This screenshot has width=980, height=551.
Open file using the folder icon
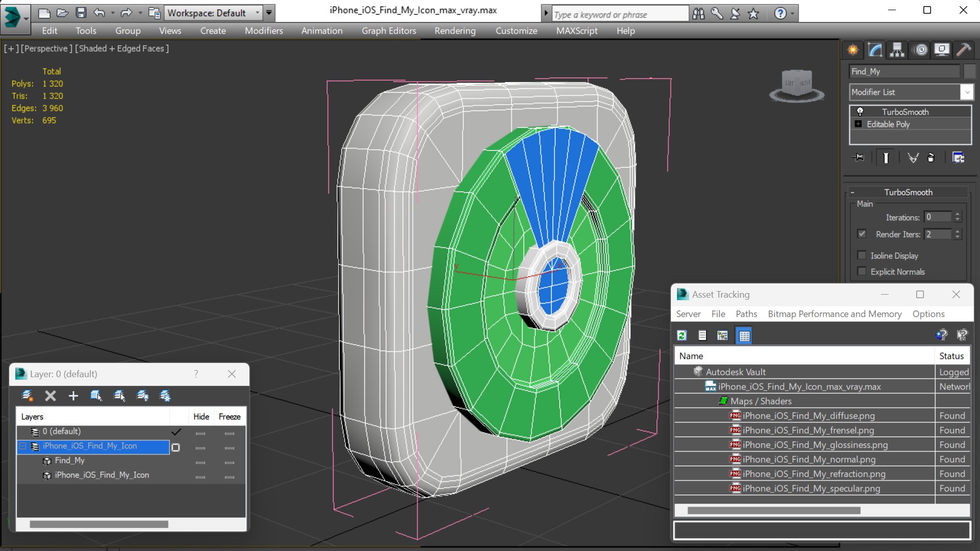63,13
